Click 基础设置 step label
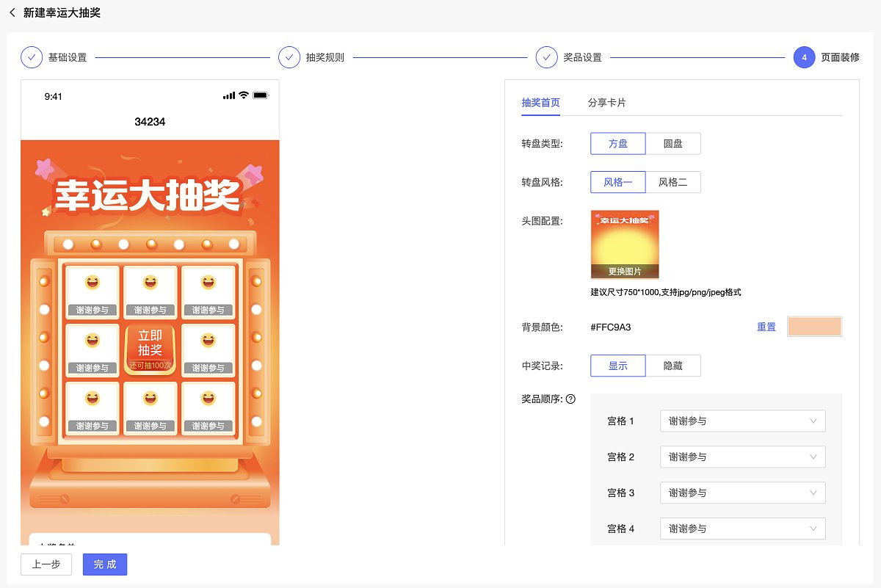The image size is (881, 588). tap(68, 57)
